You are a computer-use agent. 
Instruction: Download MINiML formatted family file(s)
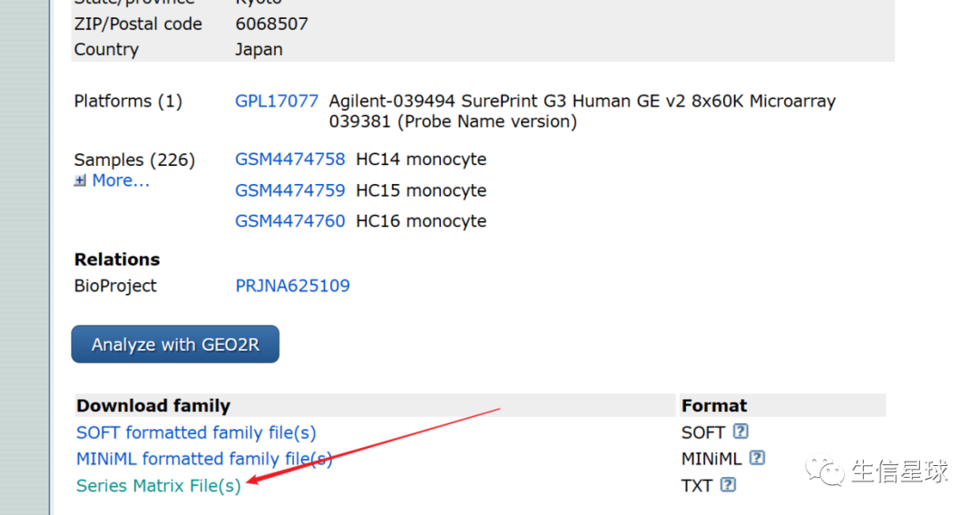(204, 459)
